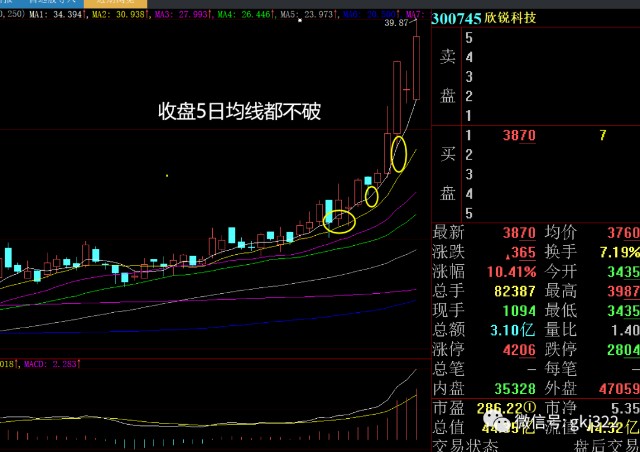Click the WeChat logo watermark icon
This screenshot has width=640, height=452.
pos(496,421)
